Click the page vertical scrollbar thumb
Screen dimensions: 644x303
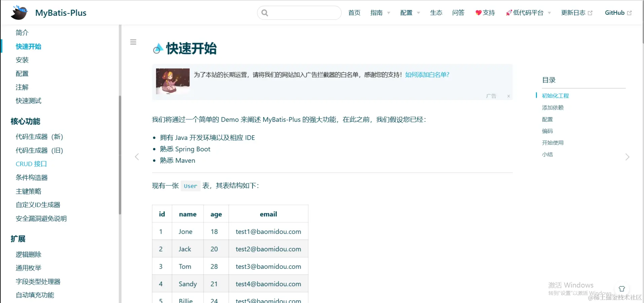point(643,22)
